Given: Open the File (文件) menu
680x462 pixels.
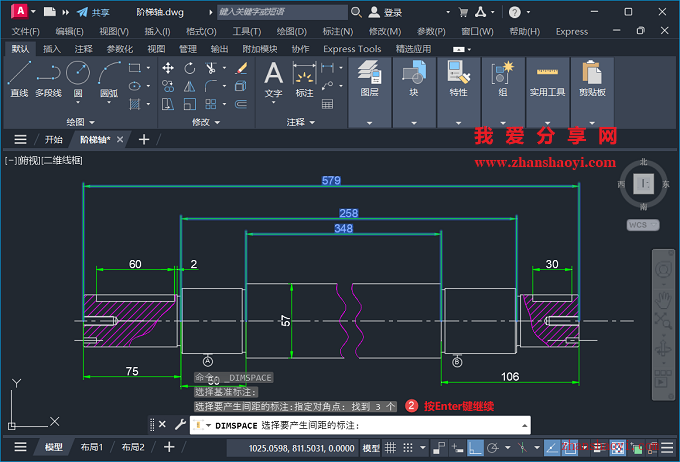Looking at the screenshot, I should [26, 31].
